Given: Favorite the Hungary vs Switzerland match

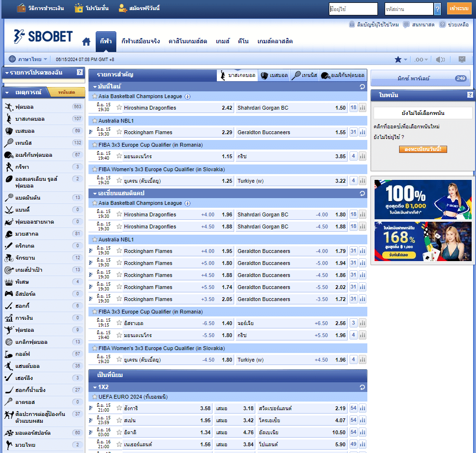Looking at the screenshot, I should [119, 408].
